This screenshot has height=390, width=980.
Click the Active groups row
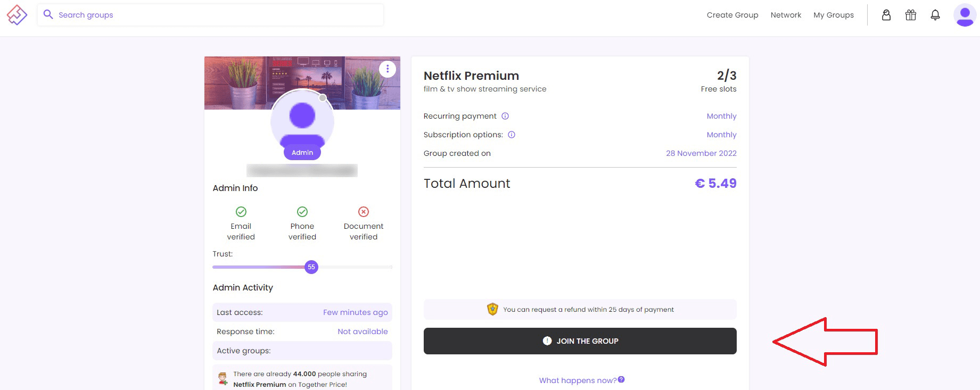[302, 351]
